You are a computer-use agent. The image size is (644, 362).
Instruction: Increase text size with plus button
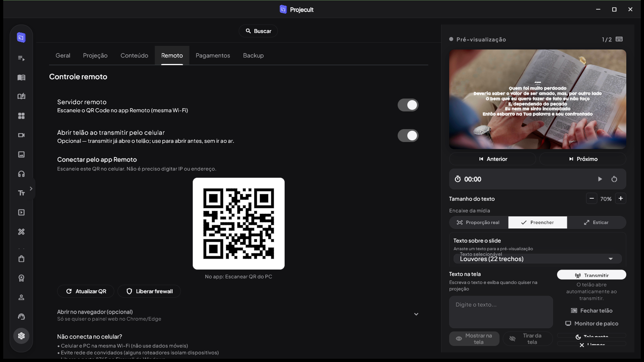point(621,198)
